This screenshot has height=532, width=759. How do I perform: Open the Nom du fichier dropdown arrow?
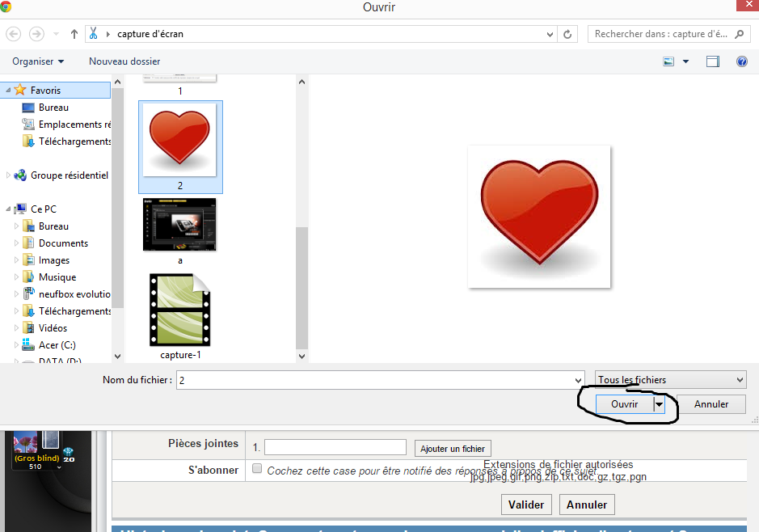click(x=578, y=380)
